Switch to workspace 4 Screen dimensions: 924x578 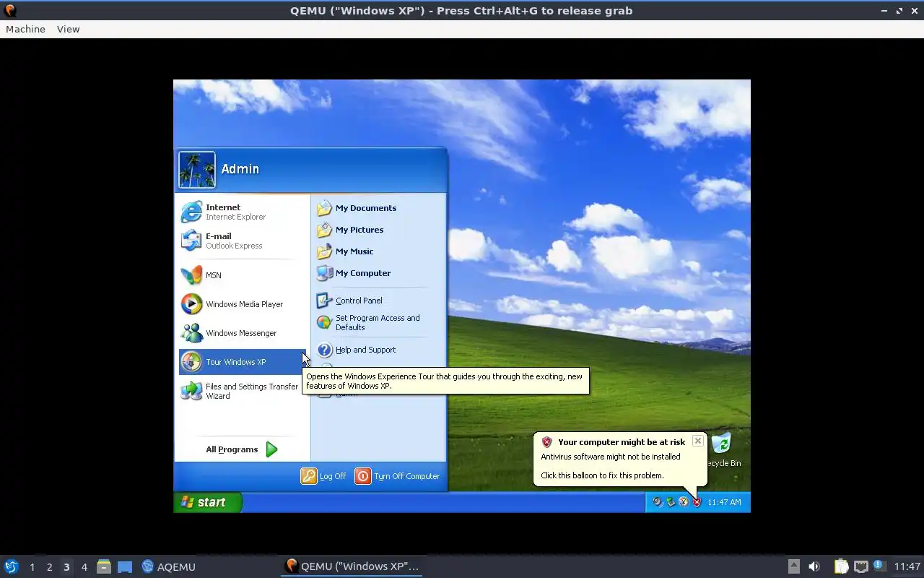pos(84,567)
